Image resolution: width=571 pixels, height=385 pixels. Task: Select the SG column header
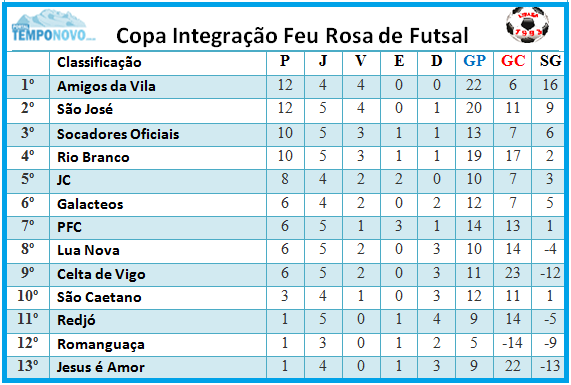550,60
